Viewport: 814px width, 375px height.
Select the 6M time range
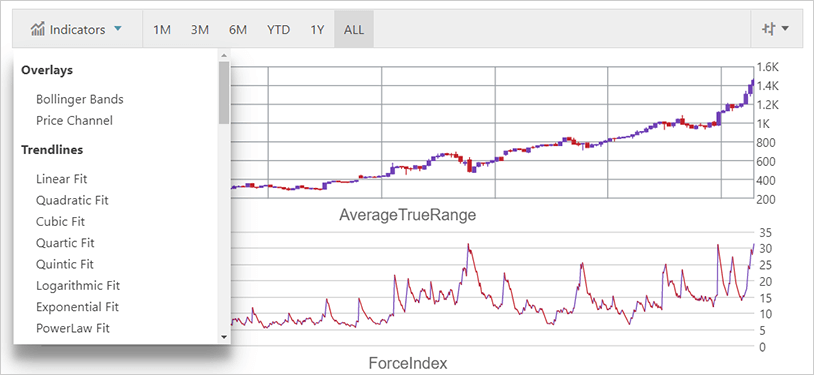pos(238,30)
